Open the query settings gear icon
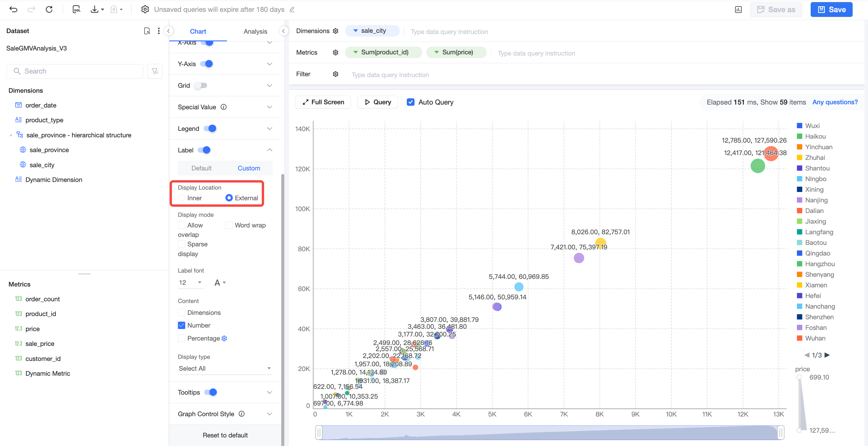Screen dimensions: 868x446 click(x=145, y=9)
